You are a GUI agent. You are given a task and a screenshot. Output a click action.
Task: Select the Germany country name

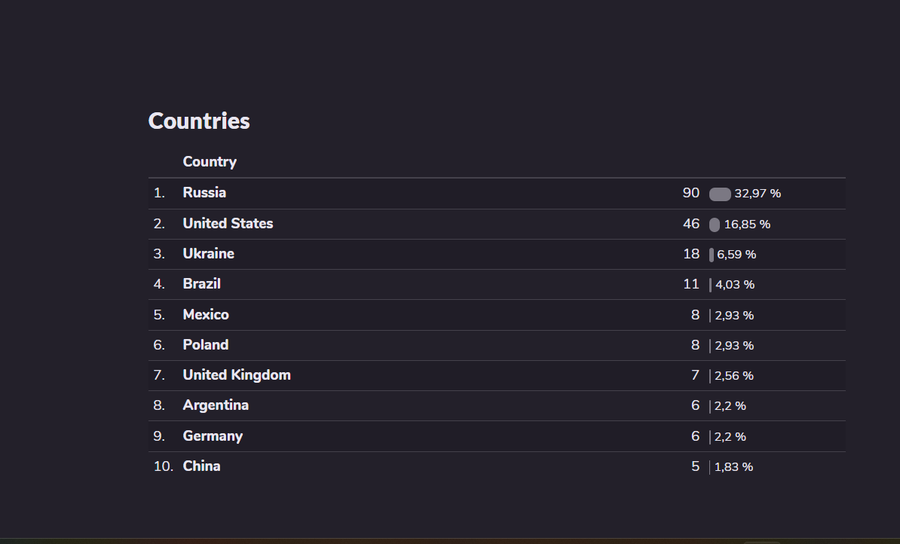click(x=212, y=436)
